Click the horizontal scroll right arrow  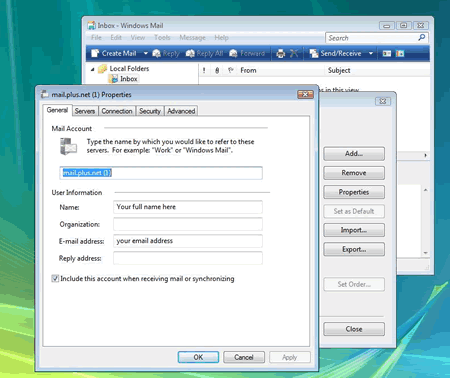426,155
